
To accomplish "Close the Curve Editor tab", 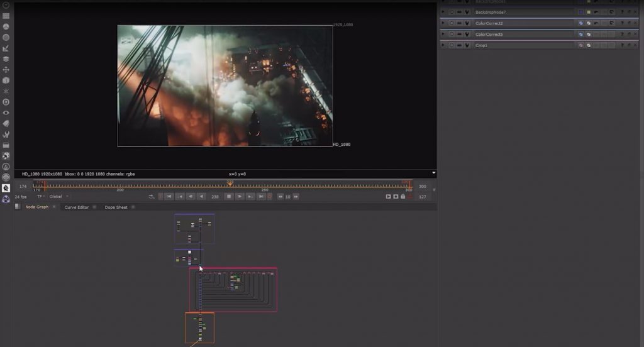I will (x=94, y=207).
